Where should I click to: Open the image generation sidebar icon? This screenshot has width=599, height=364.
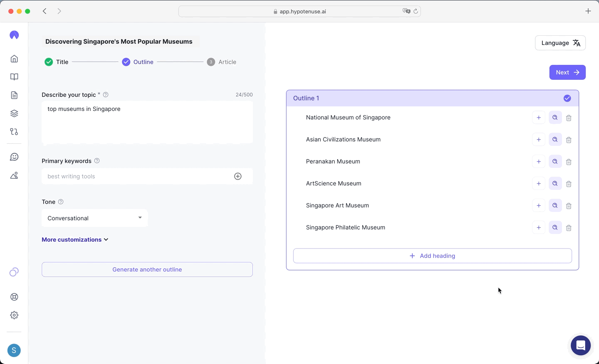tap(14, 175)
